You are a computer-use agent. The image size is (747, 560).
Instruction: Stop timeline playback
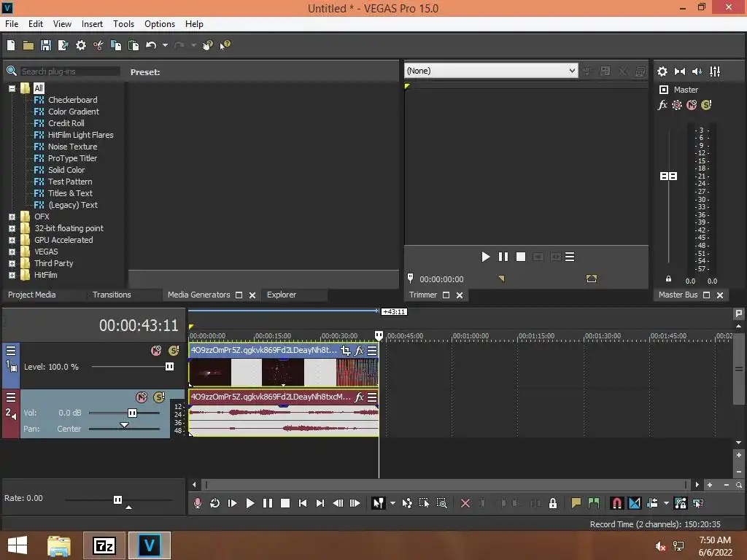tap(285, 503)
